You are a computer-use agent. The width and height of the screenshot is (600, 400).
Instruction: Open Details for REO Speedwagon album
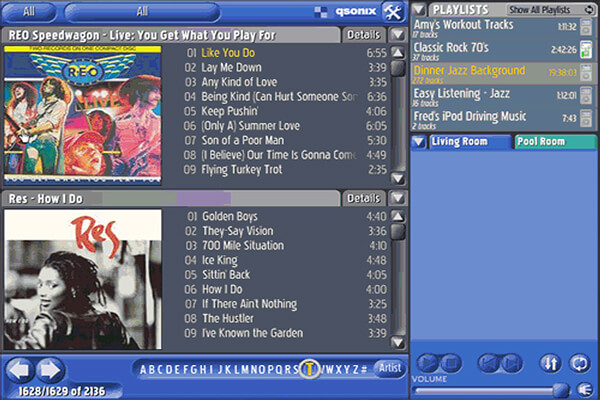(364, 35)
